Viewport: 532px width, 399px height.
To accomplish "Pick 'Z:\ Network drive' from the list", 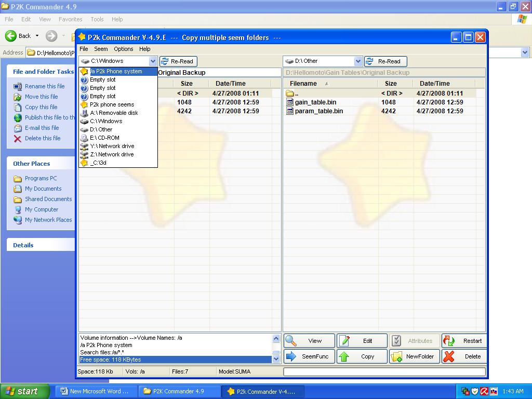I will click(x=118, y=154).
